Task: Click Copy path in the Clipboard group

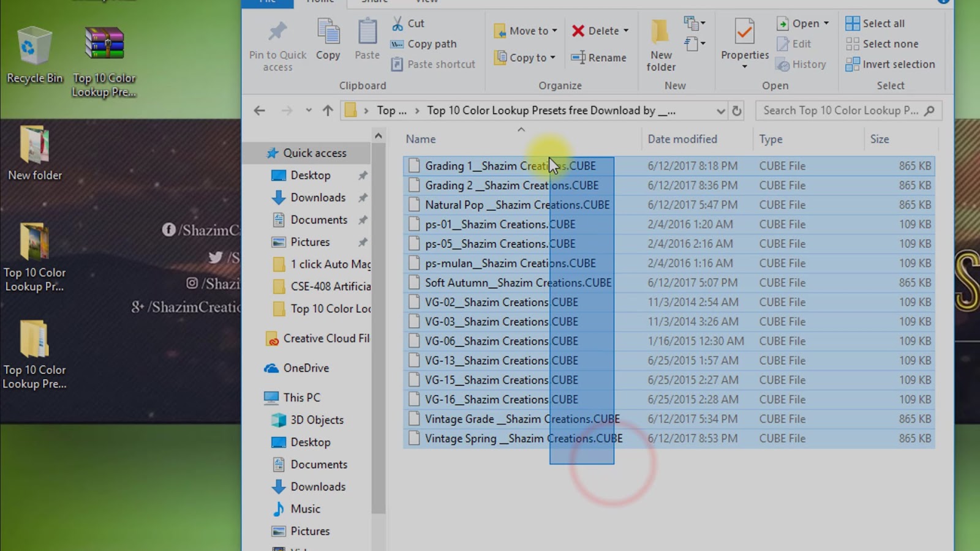Action: 424,44
